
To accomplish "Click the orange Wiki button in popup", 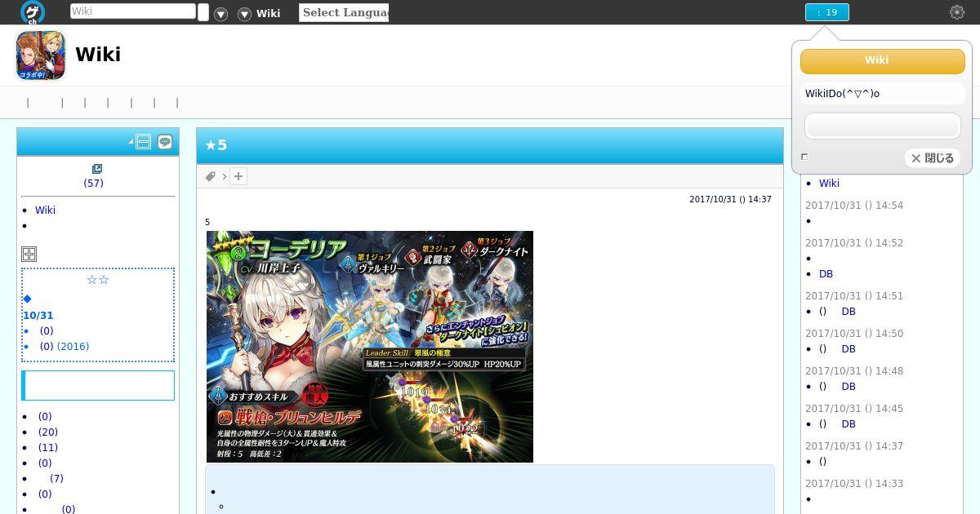I will 882,60.
